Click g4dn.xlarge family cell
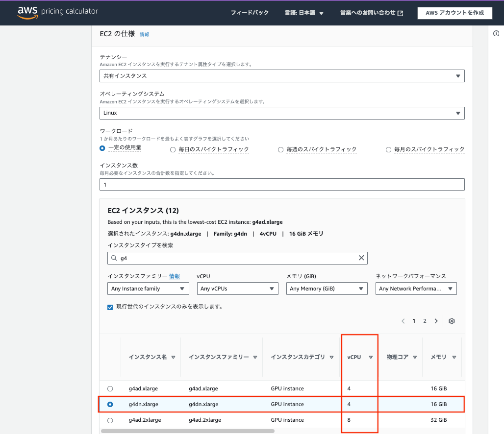Screen dimensions: 504x434 [203, 405]
